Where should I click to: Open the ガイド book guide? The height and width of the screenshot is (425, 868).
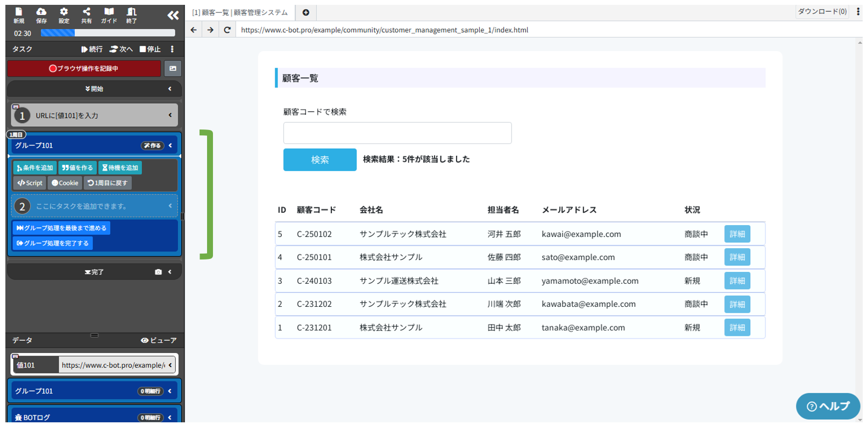point(109,15)
